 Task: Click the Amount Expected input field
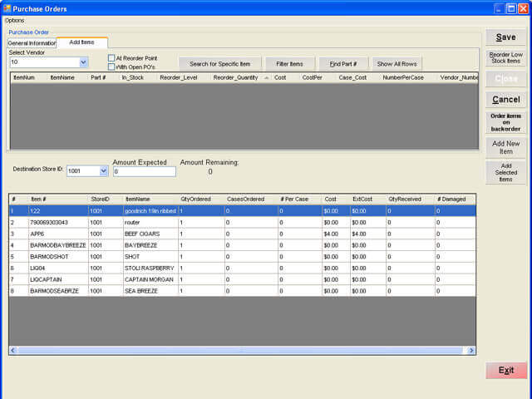tap(144, 171)
